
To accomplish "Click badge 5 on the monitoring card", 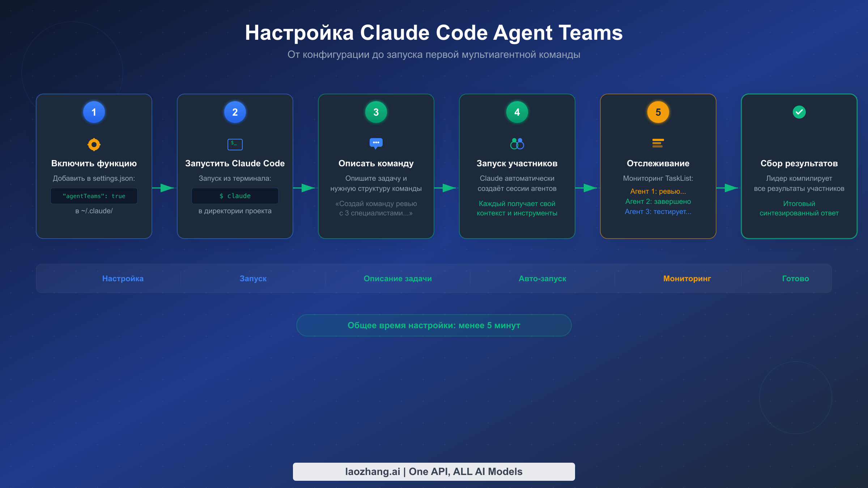I will click(x=658, y=112).
